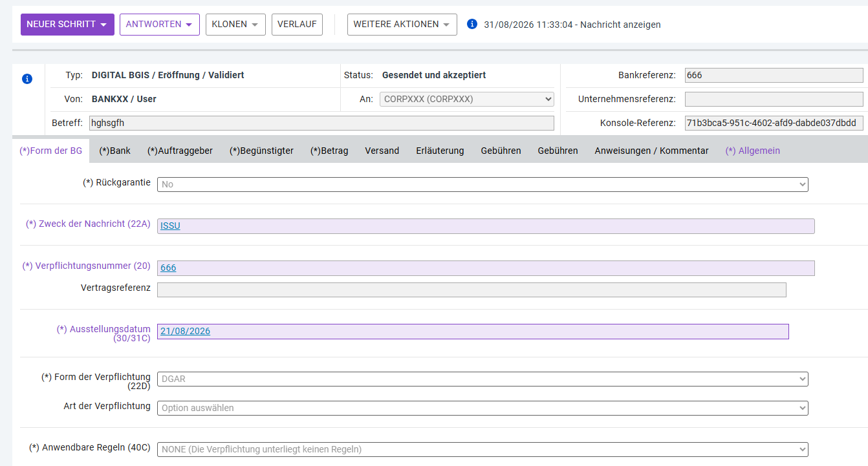Image resolution: width=868 pixels, height=466 pixels.
Task: Click the empty Unternehmensreferenz field
Action: point(774,99)
